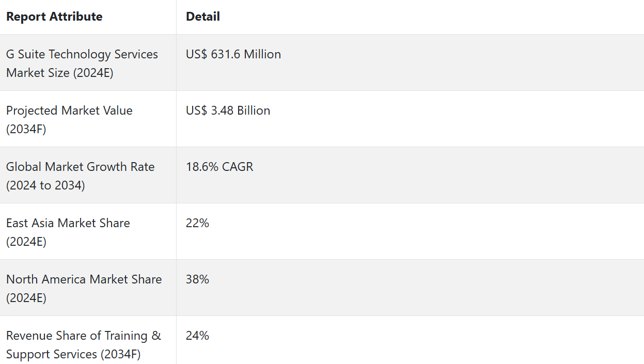Viewport: 644px width, 364px height.
Task: Select the "North America Market Share" text
Action: [84, 279]
